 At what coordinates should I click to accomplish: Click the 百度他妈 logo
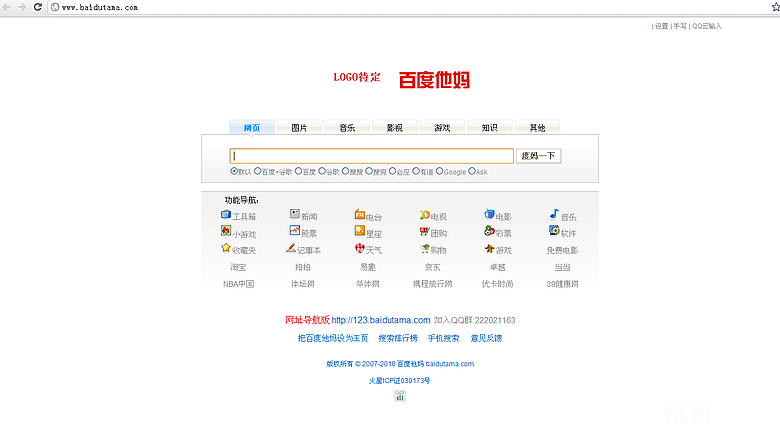pyautogui.click(x=434, y=80)
